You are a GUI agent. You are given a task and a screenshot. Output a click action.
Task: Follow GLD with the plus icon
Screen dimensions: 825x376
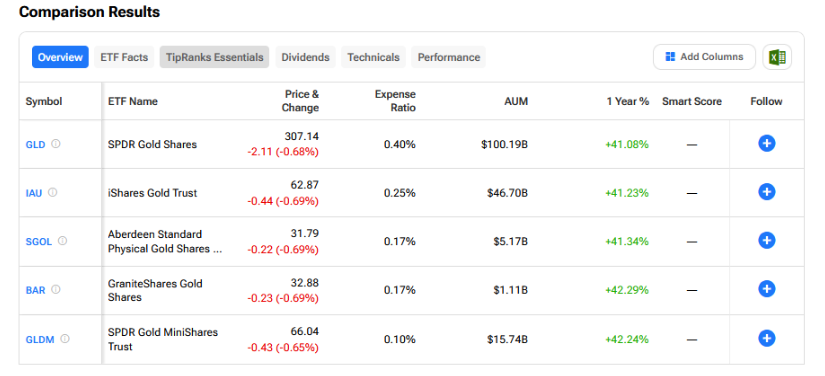pyautogui.click(x=767, y=144)
